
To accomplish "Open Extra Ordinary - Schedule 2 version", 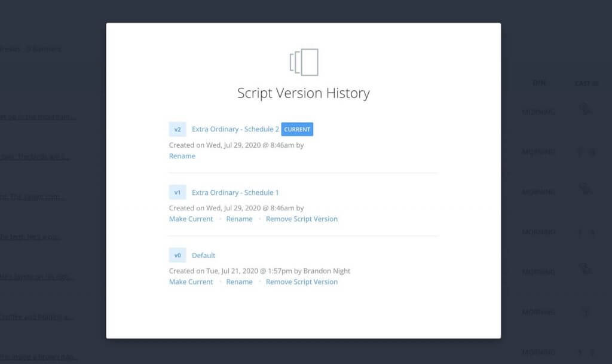I will coord(235,129).
